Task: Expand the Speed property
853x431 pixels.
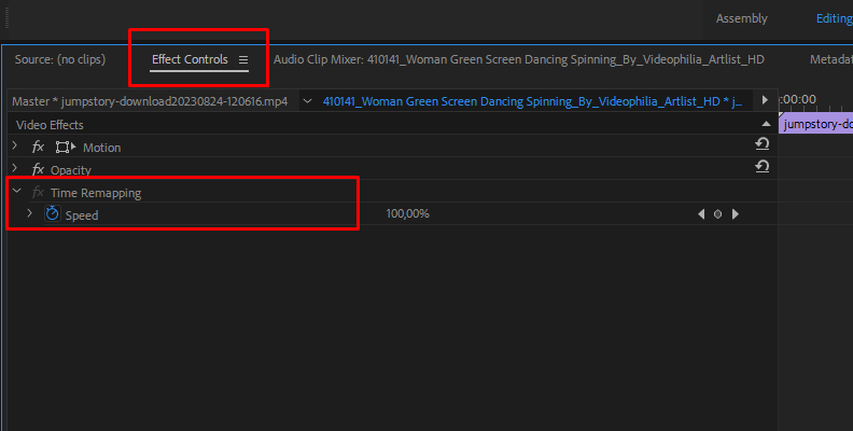Action: tap(30, 214)
